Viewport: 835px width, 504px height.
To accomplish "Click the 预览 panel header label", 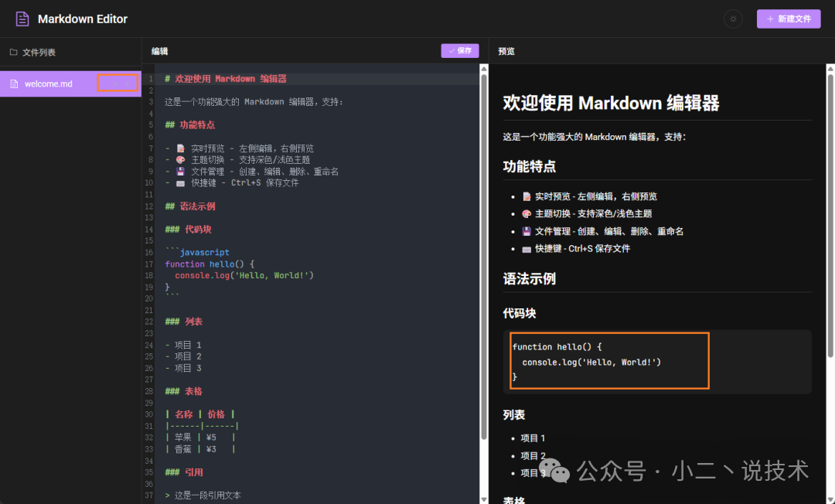I will click(x=506, y=51).
